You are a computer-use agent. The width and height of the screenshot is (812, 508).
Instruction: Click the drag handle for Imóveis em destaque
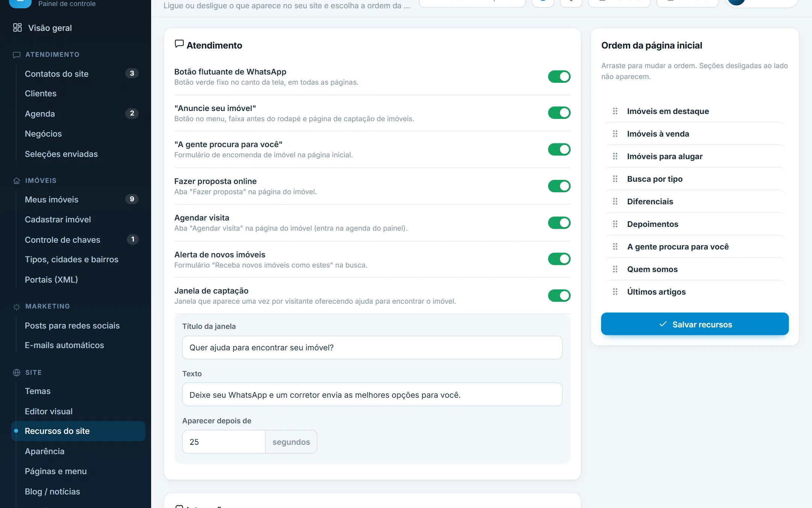click(x=615, y=111)
